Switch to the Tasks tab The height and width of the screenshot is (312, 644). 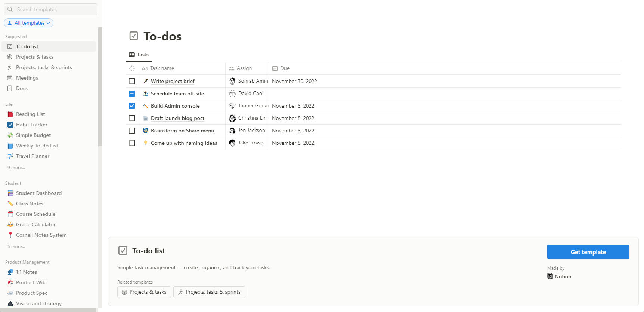(139, 55)
